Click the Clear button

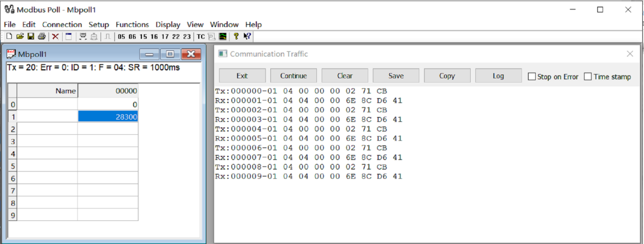(x=345, y=76)
